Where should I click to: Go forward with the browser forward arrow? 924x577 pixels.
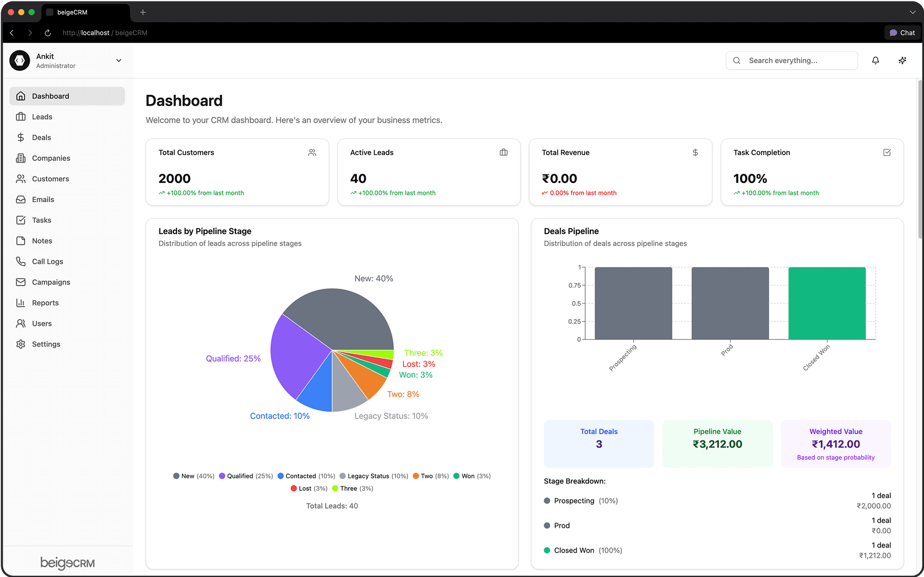pos(30,33)
